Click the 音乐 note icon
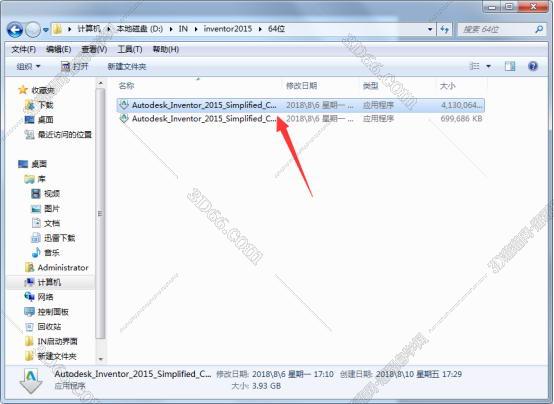This screenshot has height=404, width=554. (36, 252)
